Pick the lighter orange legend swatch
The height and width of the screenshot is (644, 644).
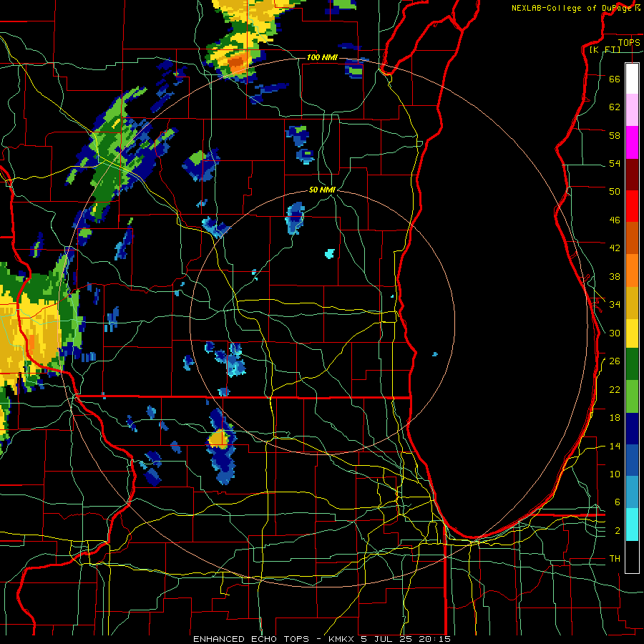632,270
